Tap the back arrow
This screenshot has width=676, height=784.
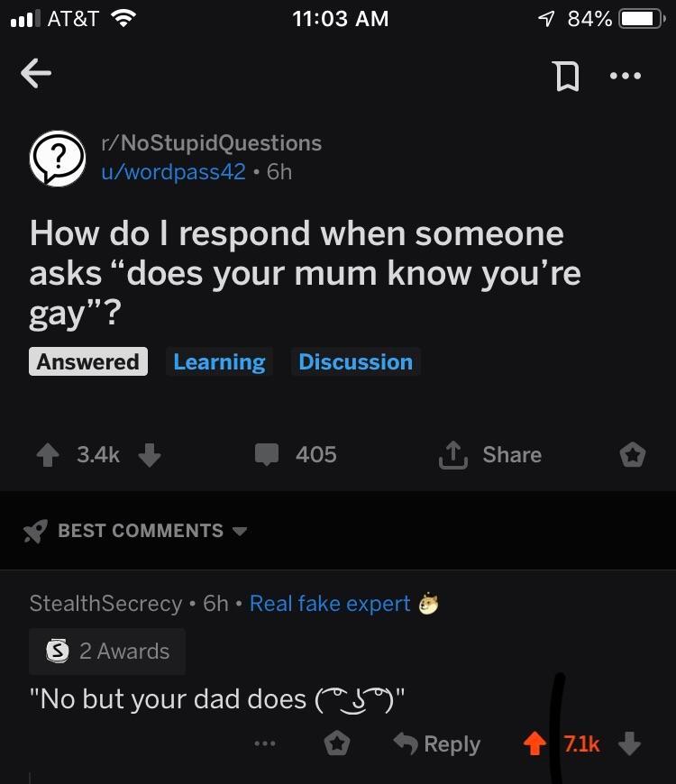click(x=37, y=76)
